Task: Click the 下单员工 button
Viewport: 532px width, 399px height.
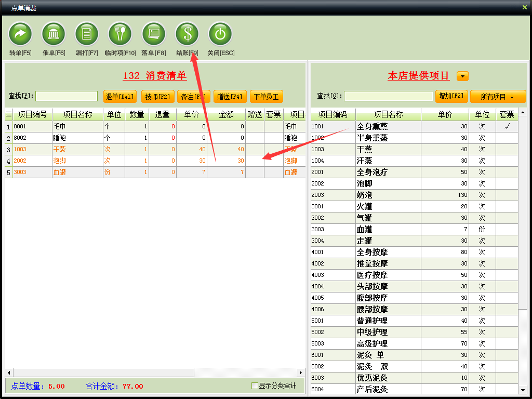Action: (267, 97)
